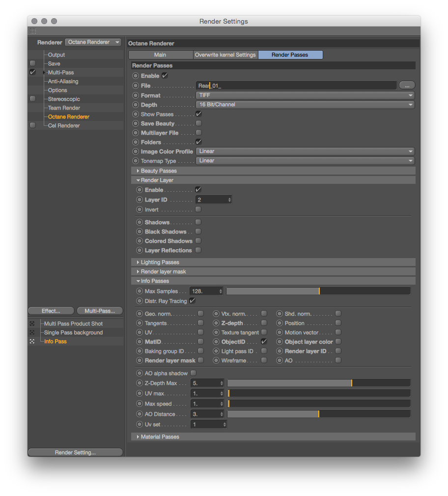This screenshot has height=496, width=448.
Task: Click the animation dot next to File
Action: click(x=136, y=86)
